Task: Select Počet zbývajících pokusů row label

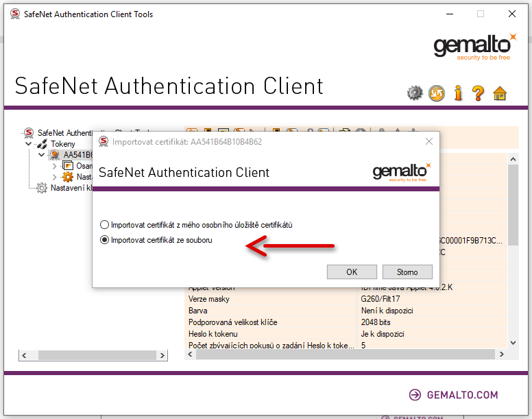Action: (x=271, y=345)
